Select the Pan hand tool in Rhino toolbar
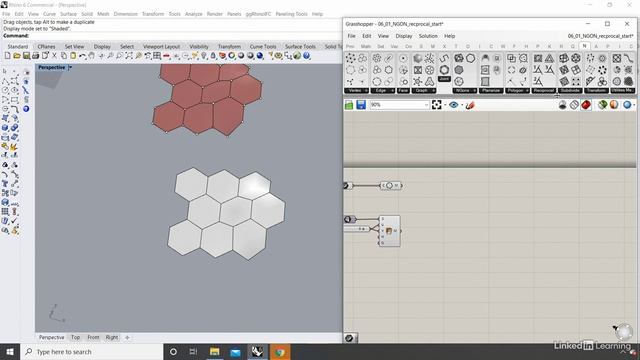640x360 pixels. coord(92,56)
